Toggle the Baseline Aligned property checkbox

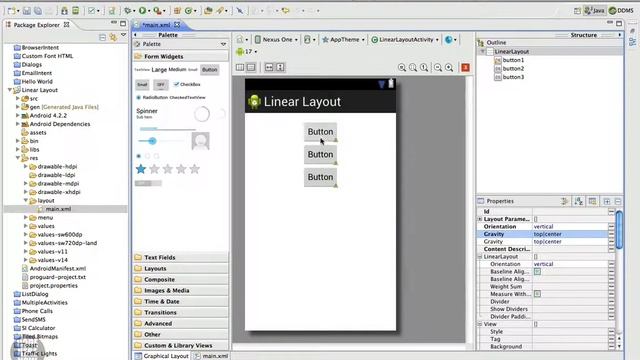pyautogui.click(x=537, y=272)
